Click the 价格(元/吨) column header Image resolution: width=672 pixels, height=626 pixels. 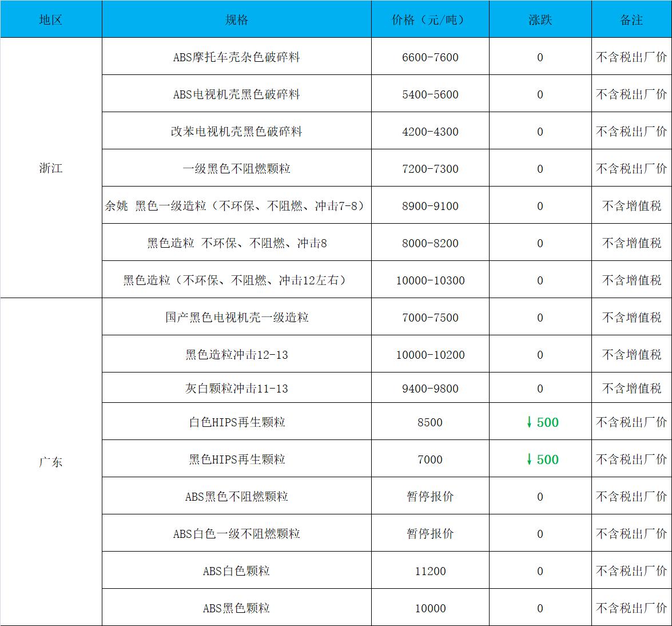[x=430, y=19]
